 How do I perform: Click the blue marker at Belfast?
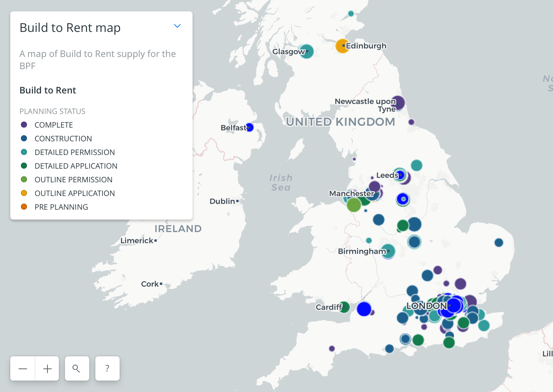pyautogui.click(x=250, y=127)
